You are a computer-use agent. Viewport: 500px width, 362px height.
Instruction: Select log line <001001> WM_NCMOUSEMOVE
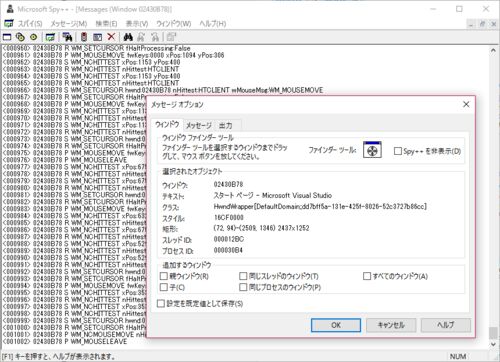click(74, 335)
